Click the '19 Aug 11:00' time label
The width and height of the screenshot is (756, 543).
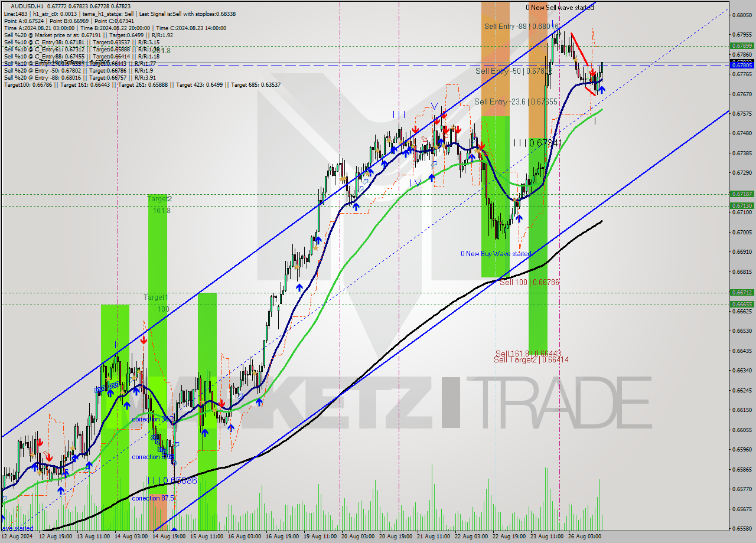pyautogui.click(x=321, y=537)
